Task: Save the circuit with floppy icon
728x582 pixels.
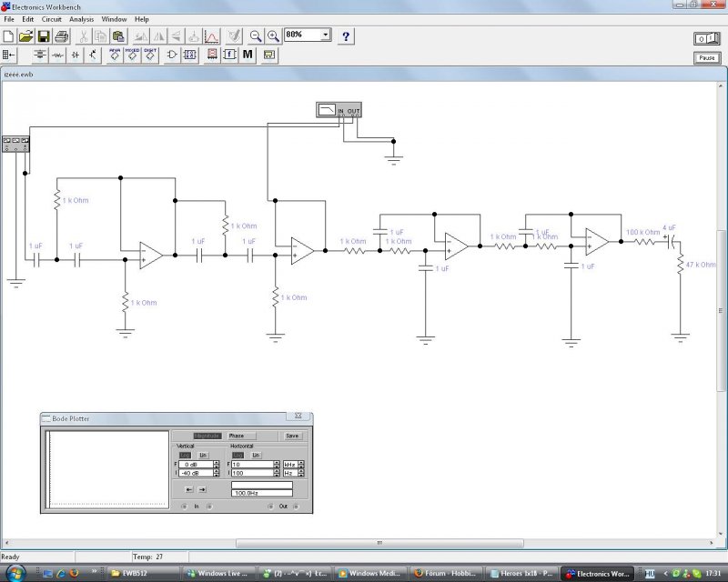Action: coord(44,35)
